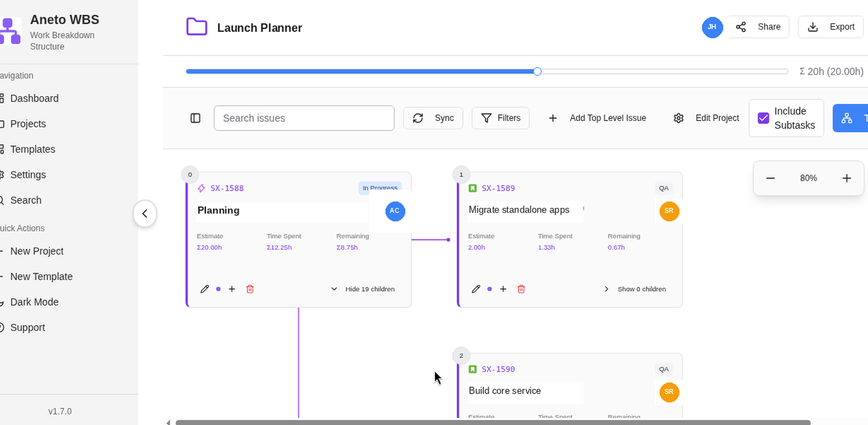This screenshot has width=868, height=425.
Task: Toggle the sidebar panel layout icon
Action: click(195, 118)
